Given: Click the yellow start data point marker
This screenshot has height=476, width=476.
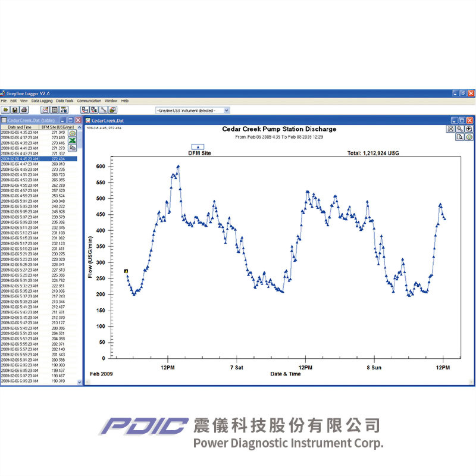Looking at the screenshot, I should tap(126, 271).
